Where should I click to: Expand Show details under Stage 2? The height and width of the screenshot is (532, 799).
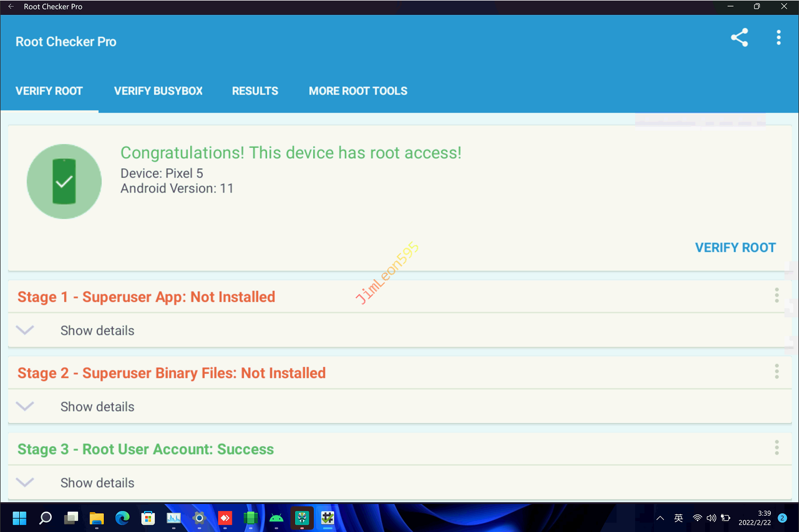[97, 407]
